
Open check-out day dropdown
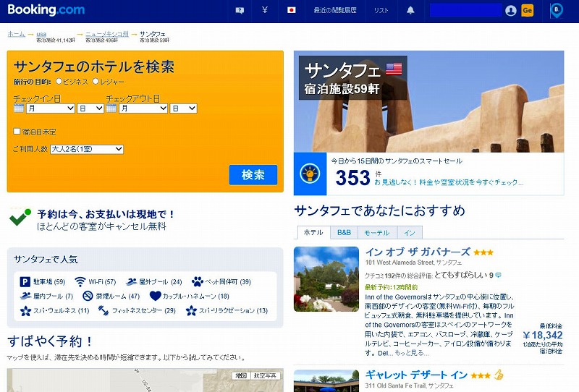pyautogui.click(x=183, y=108)
